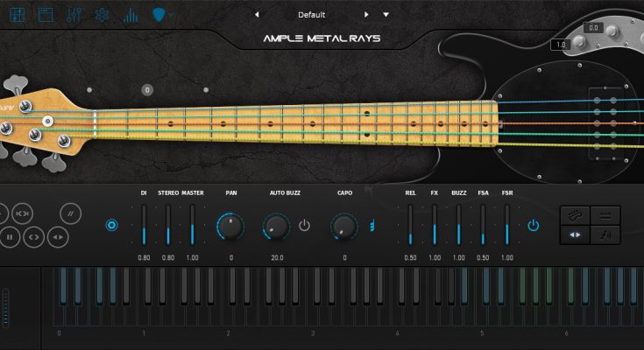Open the first grid-panel icon in top bar
This screenshot has width=644, height=350.
click(x=19, y=15)
